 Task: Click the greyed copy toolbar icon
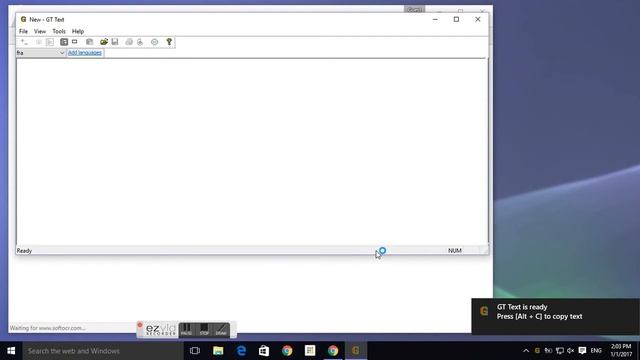(89, 42)
